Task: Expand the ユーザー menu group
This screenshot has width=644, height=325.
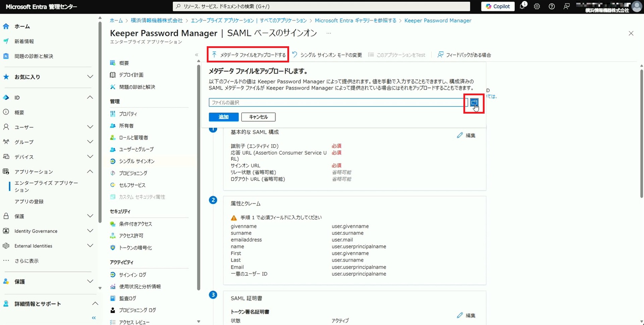Action: [90, 127]
